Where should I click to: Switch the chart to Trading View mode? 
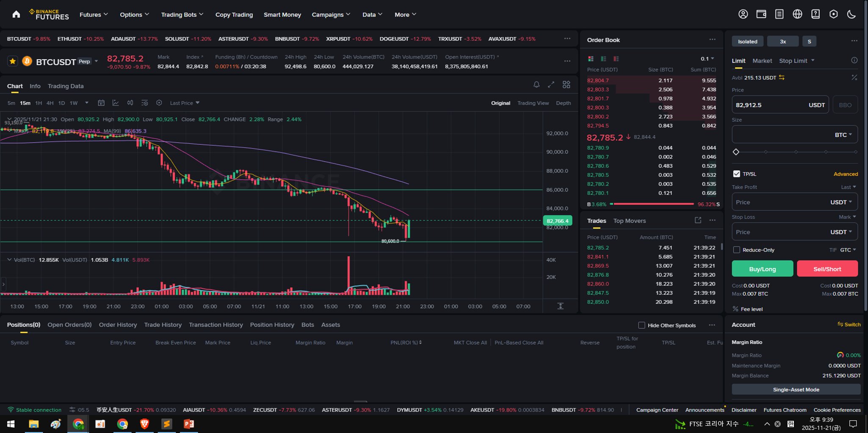(x=533, y=103)
